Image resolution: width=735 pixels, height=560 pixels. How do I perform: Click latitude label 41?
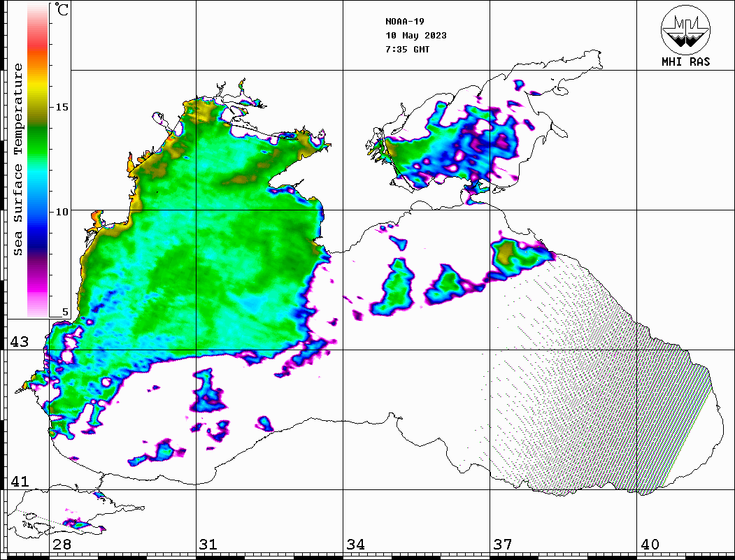pyautogui.click(x=20, y=481)
